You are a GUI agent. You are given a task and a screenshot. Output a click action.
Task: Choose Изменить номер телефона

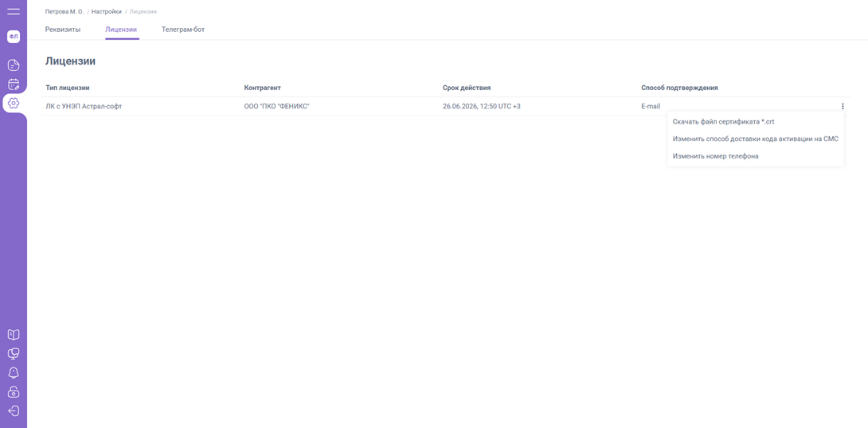click(715, 156)
